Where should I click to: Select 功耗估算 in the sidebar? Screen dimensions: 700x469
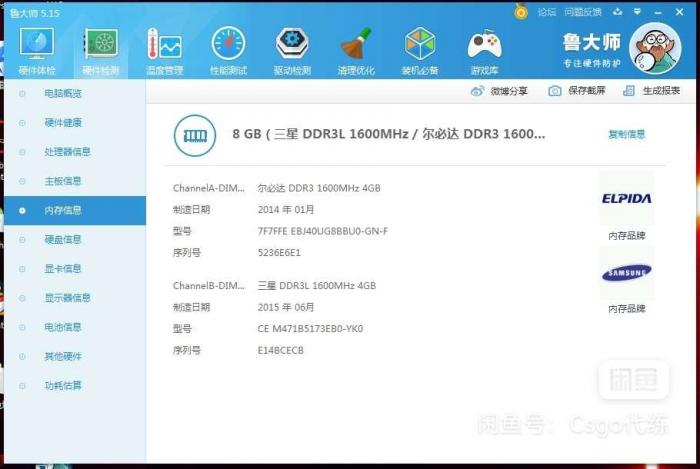coord(75,386)
